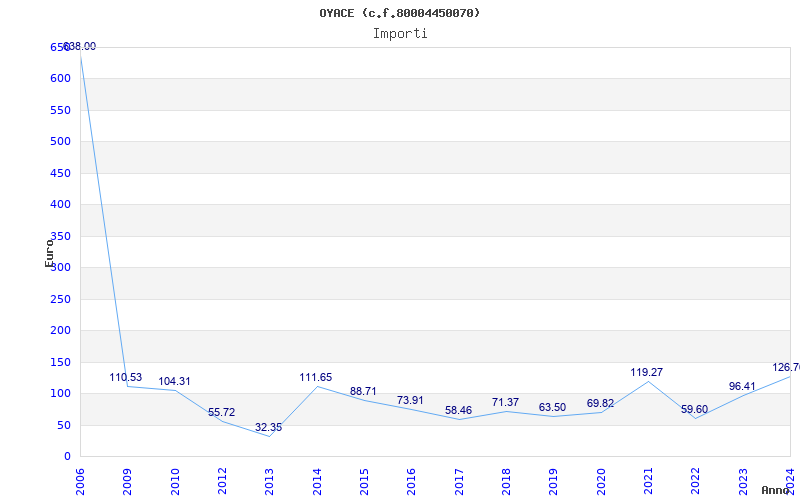The width and height of the screenshot is (800, 500).
Task: Click the 2022 x-axis year label
Action: (x=695, y=482)
